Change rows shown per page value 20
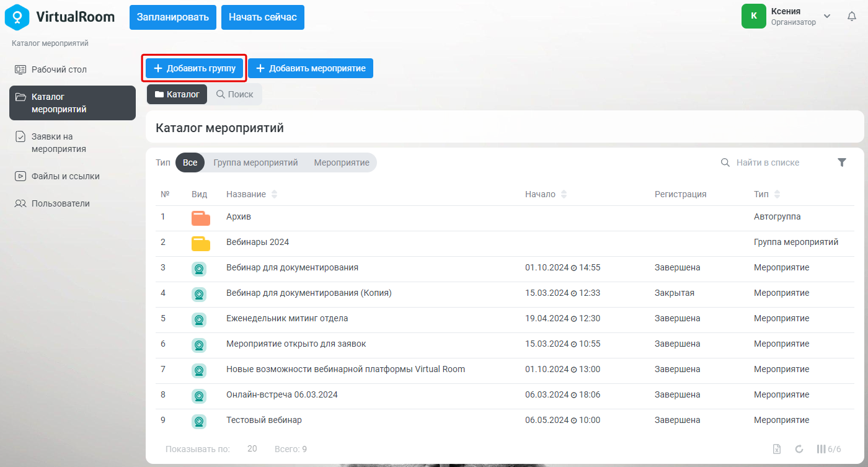 click(x=252, y=449)
